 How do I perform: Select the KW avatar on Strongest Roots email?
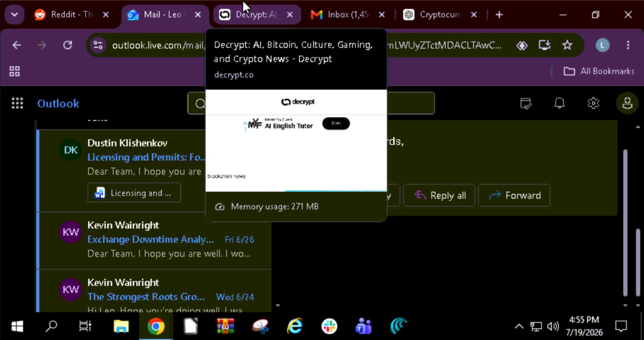(x=70, y=289)
